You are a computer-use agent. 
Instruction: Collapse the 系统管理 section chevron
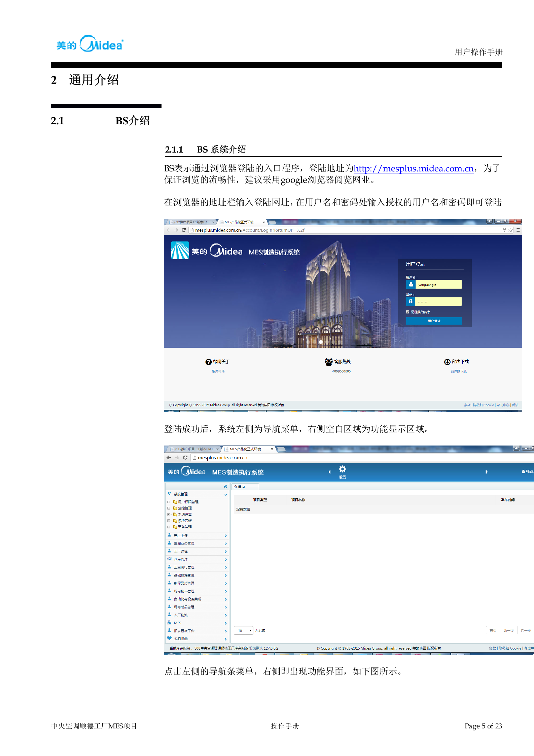tap(225, 494)
